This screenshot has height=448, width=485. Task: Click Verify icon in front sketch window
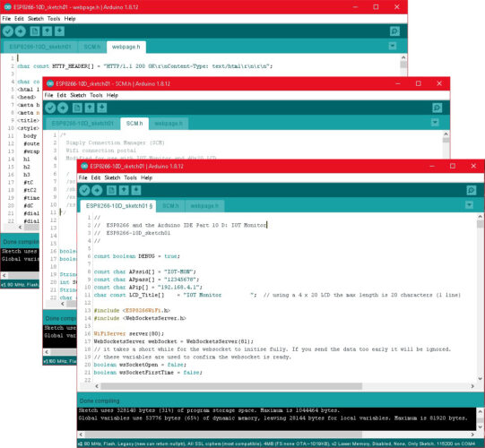tap(85, 190)
